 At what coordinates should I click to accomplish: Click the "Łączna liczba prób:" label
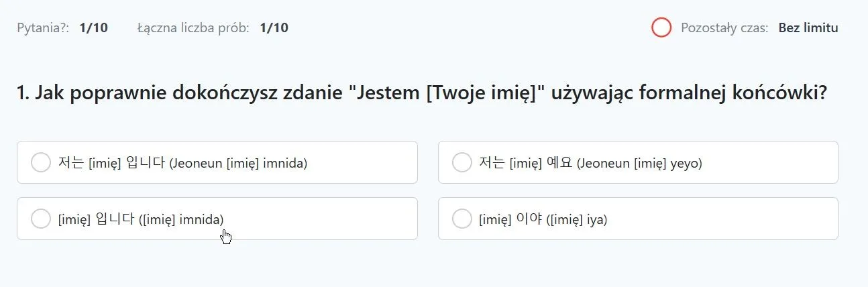(x=193, y=28)
